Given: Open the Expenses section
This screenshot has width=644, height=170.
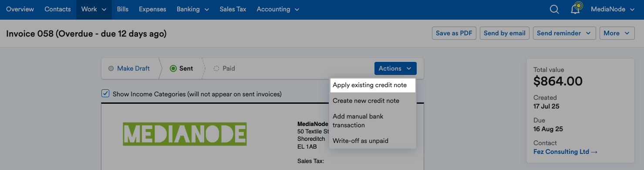Looking at the screenshot, I should [x=152, y=9].
